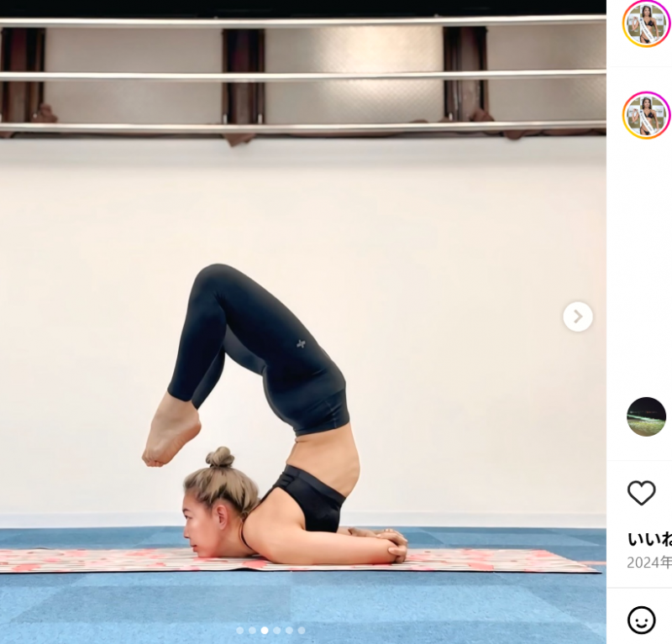The height and width of the screenshot is (644, 672).
Task: Open the いいね likes list
Action: pos(649,539)
